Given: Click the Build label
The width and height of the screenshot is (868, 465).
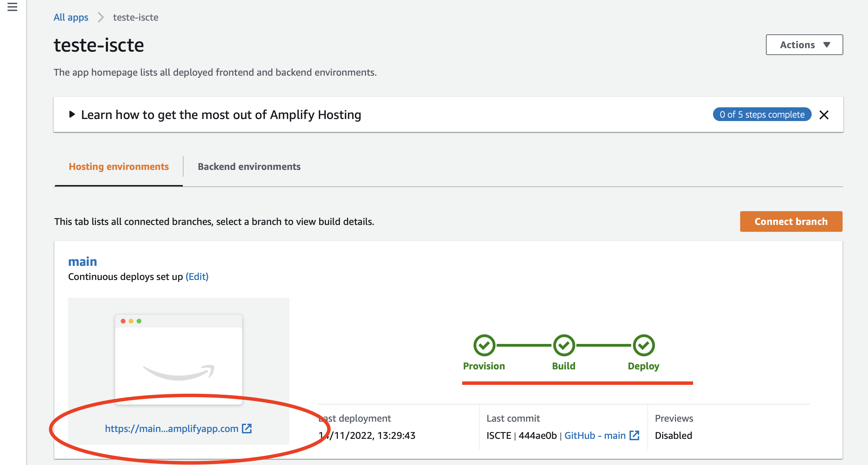Looking at the screenshot, I should pyautogui.click(x=564, y=366).
